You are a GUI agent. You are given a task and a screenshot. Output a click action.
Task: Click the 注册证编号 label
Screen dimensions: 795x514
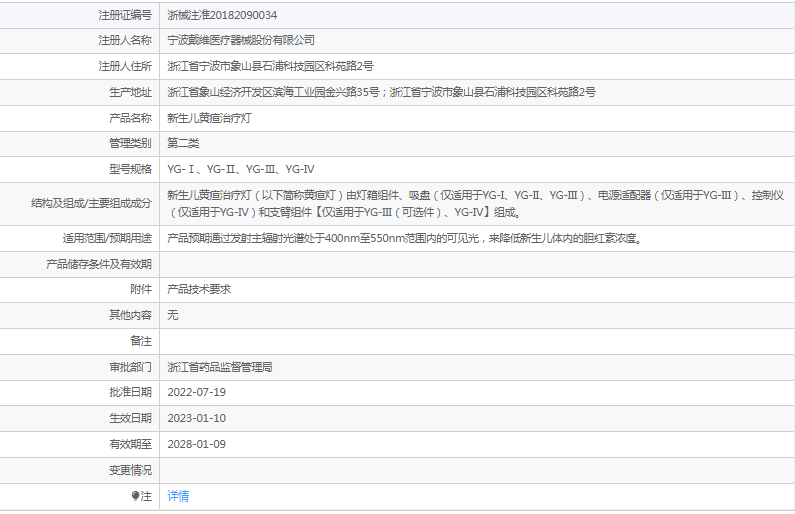pos(125,15)
